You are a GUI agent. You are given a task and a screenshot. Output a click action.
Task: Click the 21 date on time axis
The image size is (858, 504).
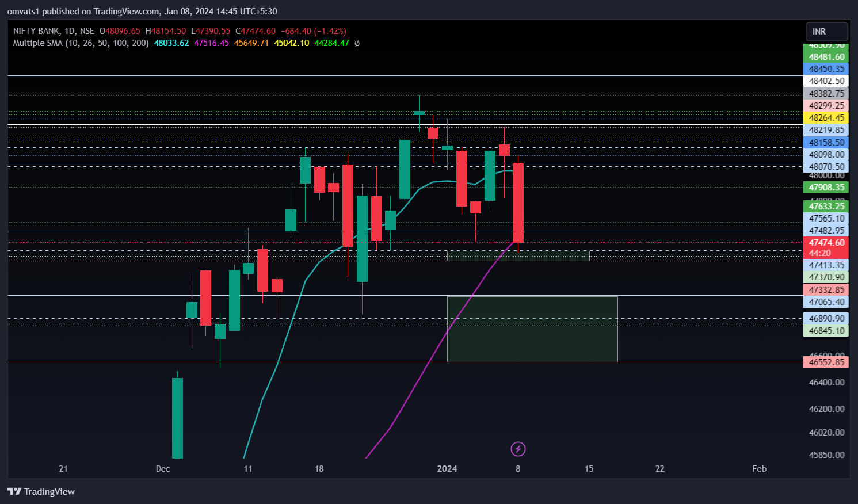coord(63,469)
